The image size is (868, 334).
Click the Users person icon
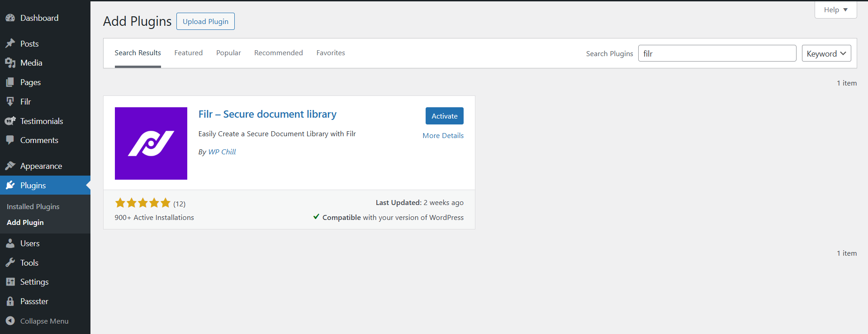click(x=10, y=243)
